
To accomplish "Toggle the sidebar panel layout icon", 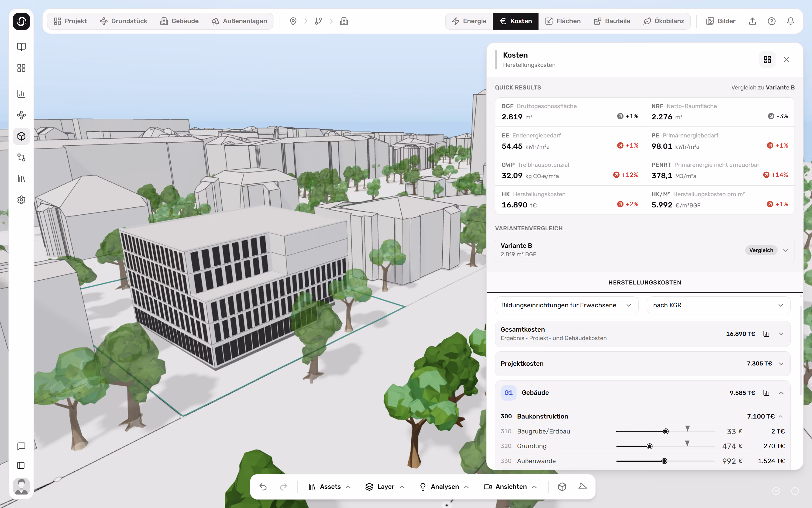I will [x=21, y=465].
